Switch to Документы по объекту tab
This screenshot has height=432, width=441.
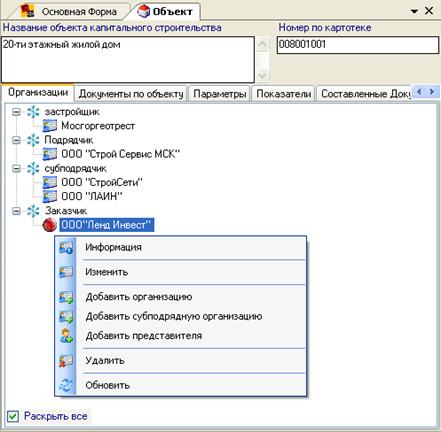tap(131, 94)
